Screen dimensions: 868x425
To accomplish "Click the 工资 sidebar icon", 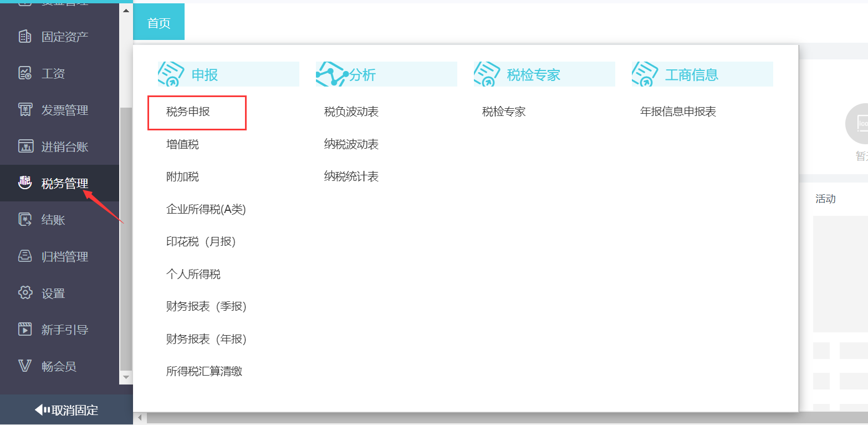I will [x=25, y=73].
